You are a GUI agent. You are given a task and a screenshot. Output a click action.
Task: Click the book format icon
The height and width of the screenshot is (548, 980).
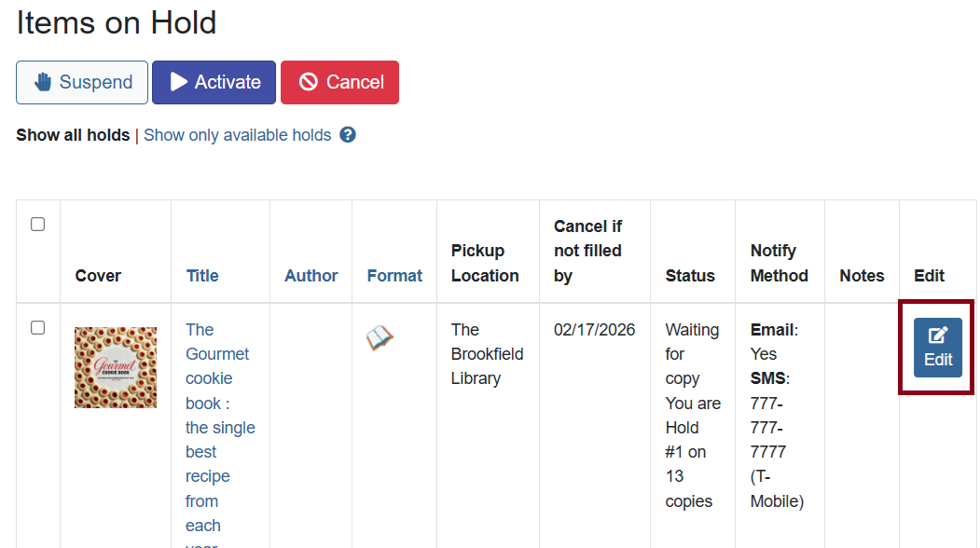(380, 338)
